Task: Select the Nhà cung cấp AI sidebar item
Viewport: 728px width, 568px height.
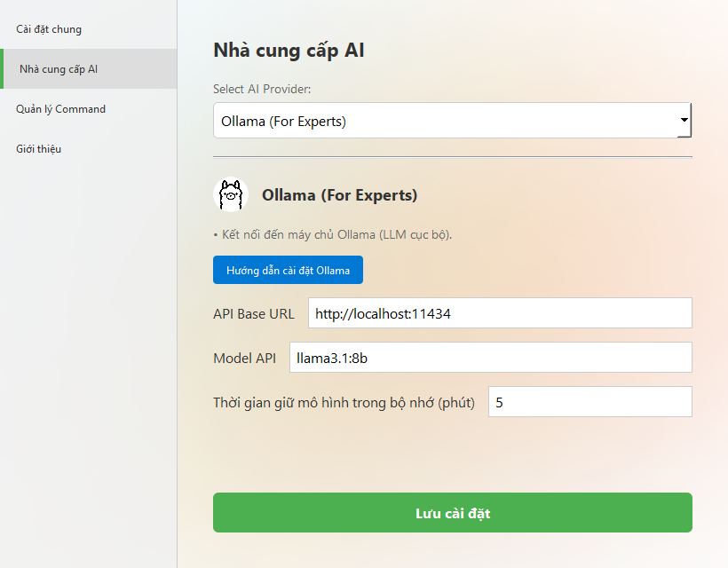Action: pyautogui.click(x=88, y=68)
